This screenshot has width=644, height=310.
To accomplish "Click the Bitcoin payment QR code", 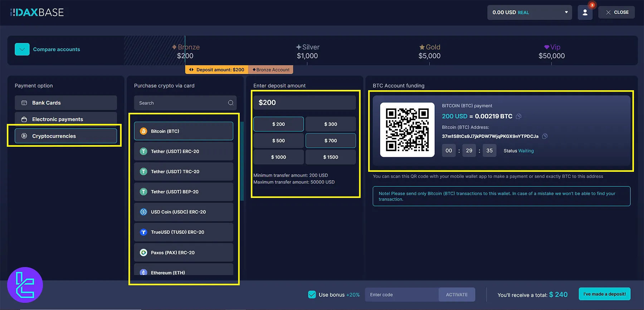I will tap(407, 130).
